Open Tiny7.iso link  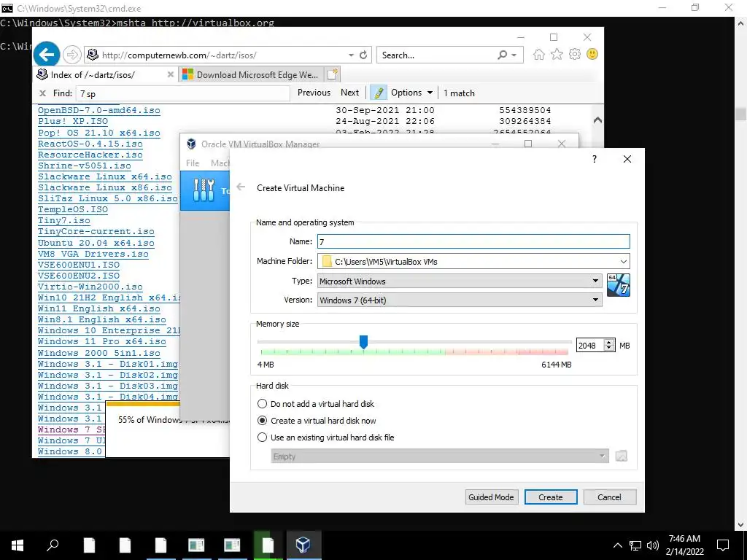[64, 220]
